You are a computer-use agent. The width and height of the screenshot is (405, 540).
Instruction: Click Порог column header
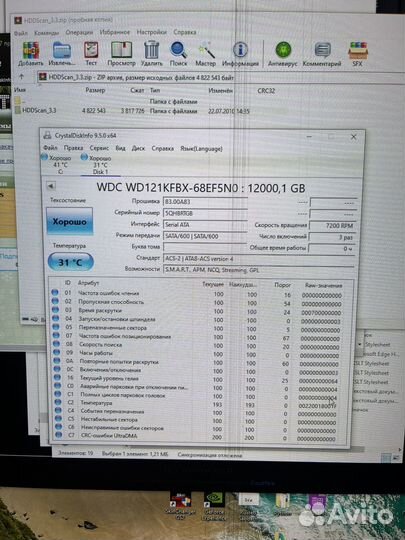(282, 285)
